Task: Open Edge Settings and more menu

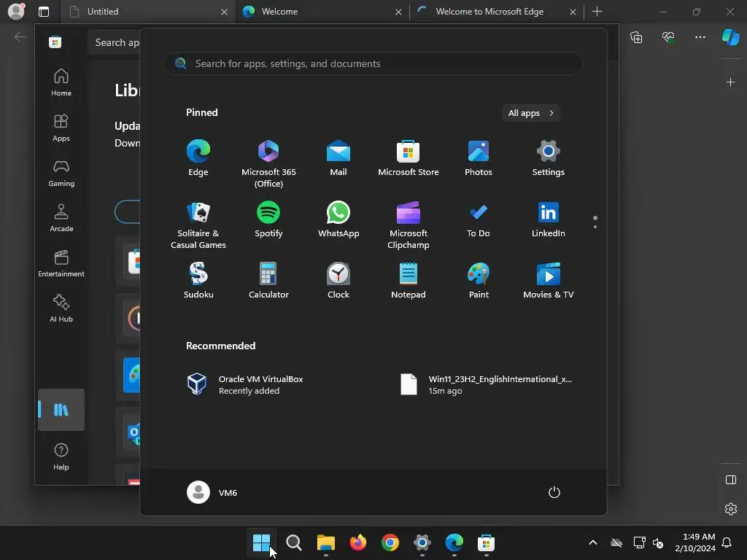Action: (x=700, y=37)
